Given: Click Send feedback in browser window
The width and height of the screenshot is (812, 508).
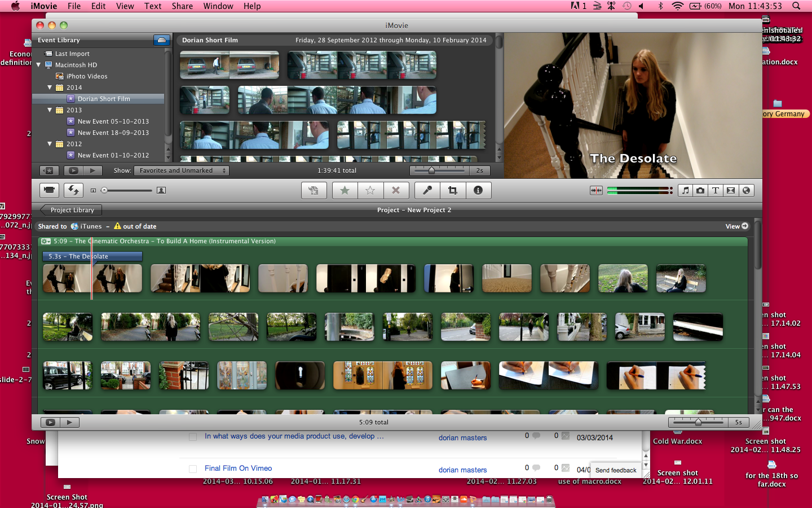Looking at the screenshot, I should [616, 470].
